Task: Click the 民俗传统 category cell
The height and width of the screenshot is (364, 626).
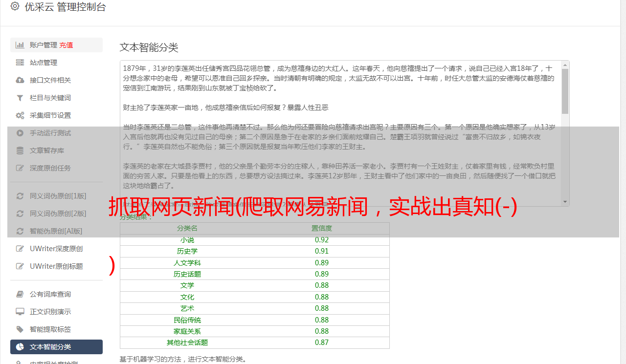Action: (x=187, y=320)
